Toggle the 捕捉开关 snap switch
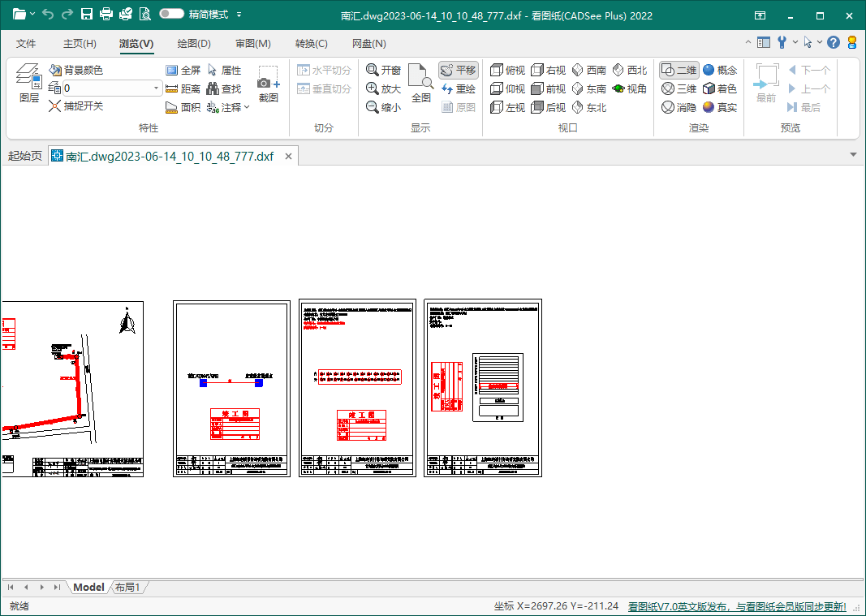The width and height of the screenshot is (866, 616). (x=76, y=106)
